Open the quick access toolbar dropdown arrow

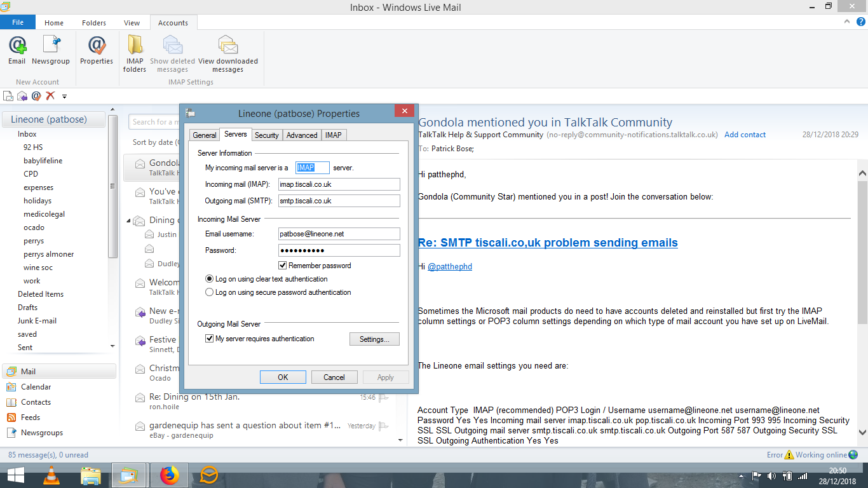tap(64, 97)
